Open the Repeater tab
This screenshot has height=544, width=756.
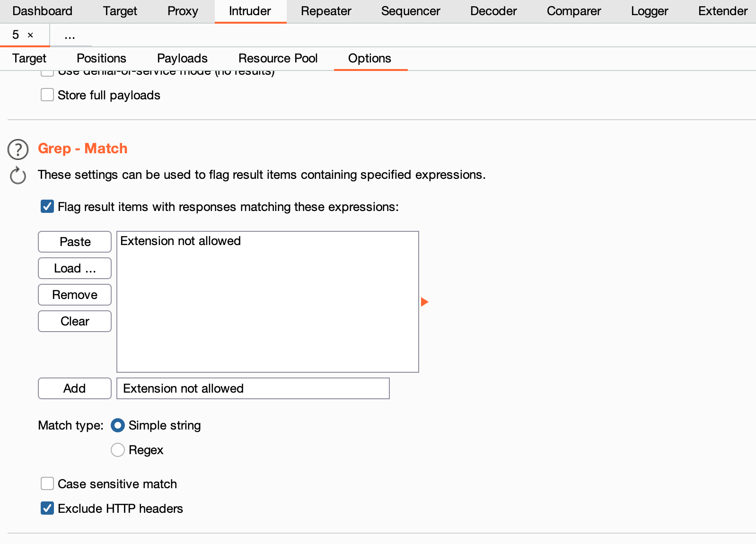coord(326,11)
